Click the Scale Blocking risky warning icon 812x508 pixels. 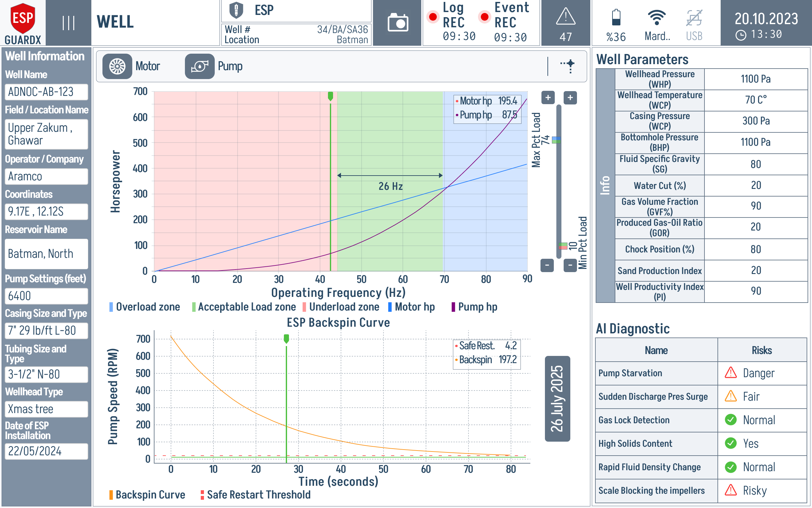pyautogui.click(x=730, y=491)
